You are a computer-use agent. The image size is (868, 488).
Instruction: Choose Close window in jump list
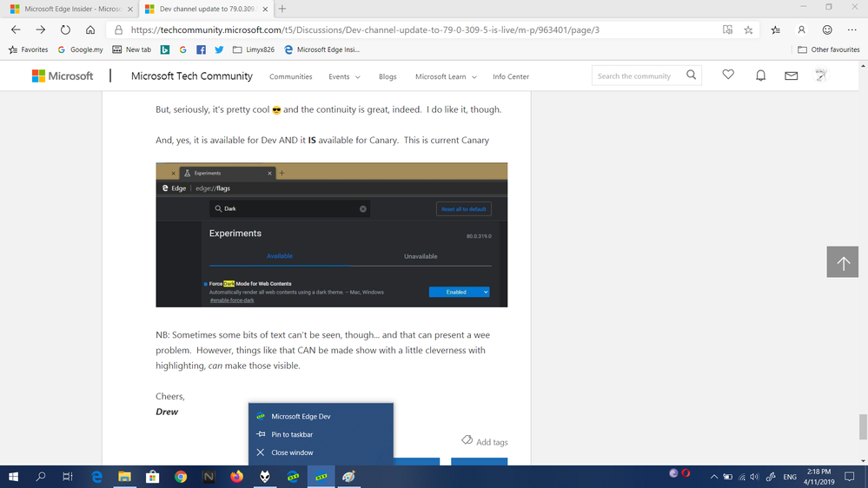(x=321, y=452)
